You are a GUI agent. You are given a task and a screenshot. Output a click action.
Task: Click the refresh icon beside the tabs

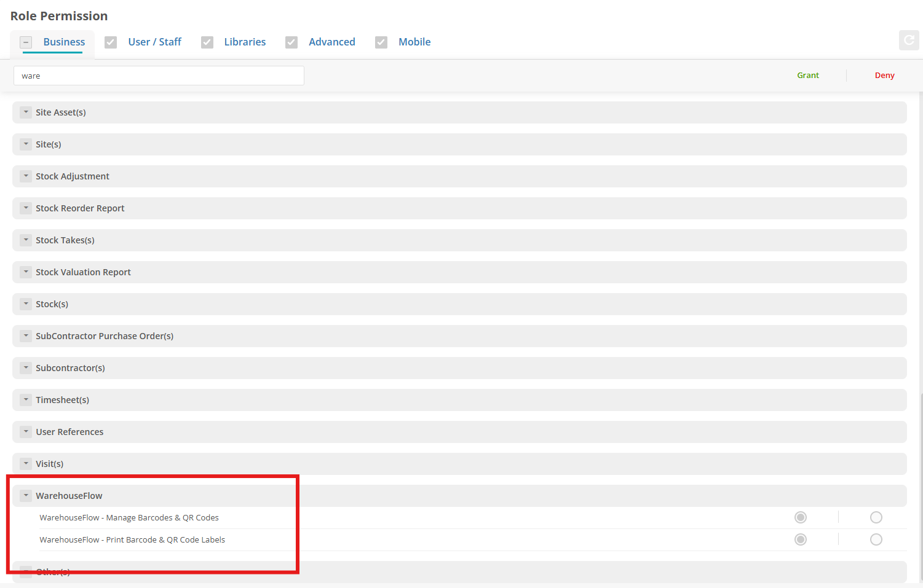(x=909, y=40)
